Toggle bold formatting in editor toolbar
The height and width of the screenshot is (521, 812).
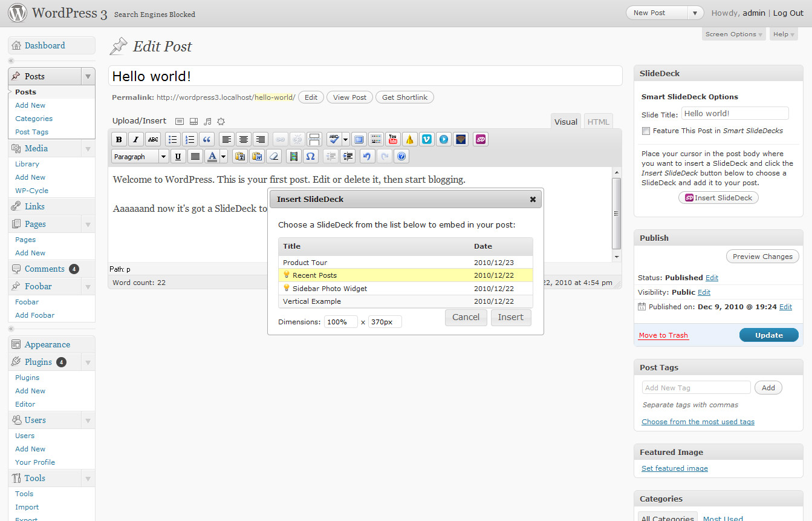coord(119,139)
